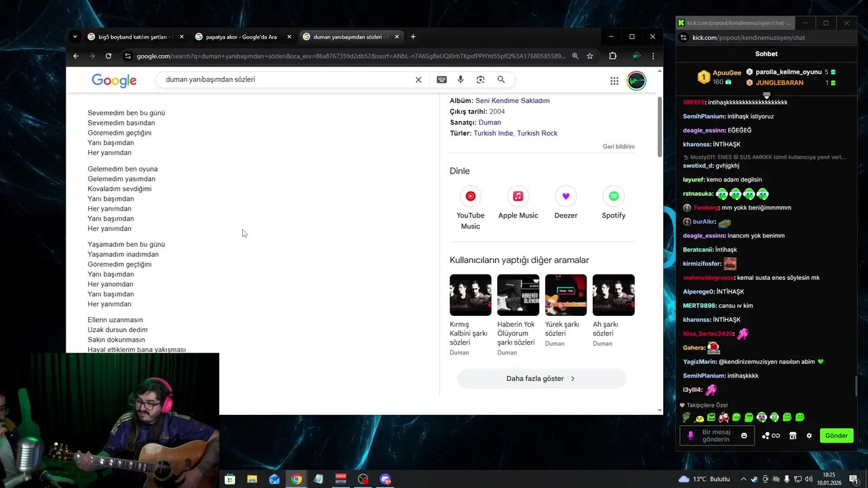Click purple microphone icon in chat input

[691, 436]
